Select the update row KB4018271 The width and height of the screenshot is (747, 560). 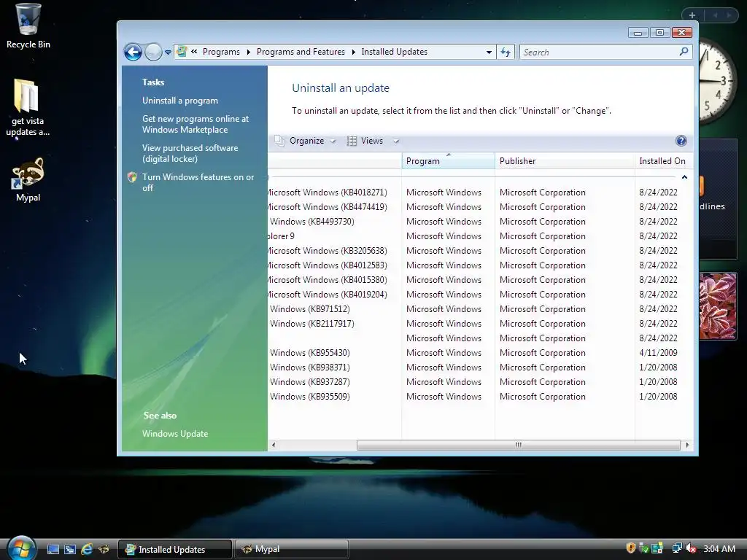click(x=479, y=192)
